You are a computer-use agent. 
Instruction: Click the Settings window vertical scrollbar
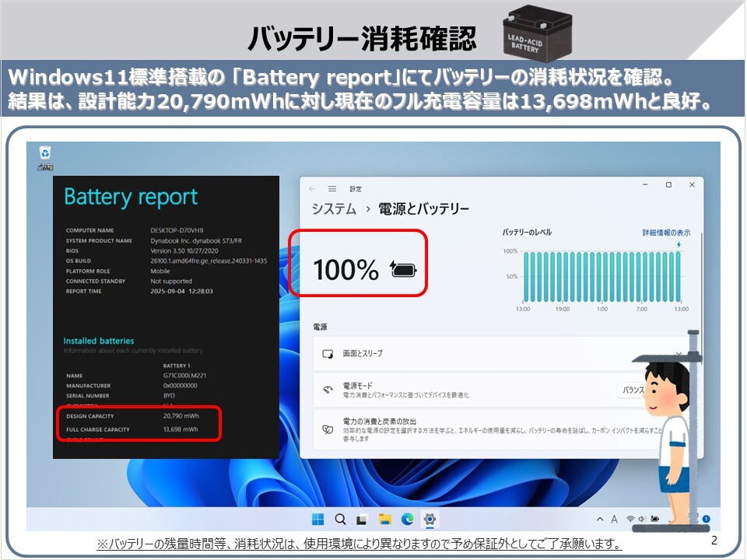[x=701, y=281]
